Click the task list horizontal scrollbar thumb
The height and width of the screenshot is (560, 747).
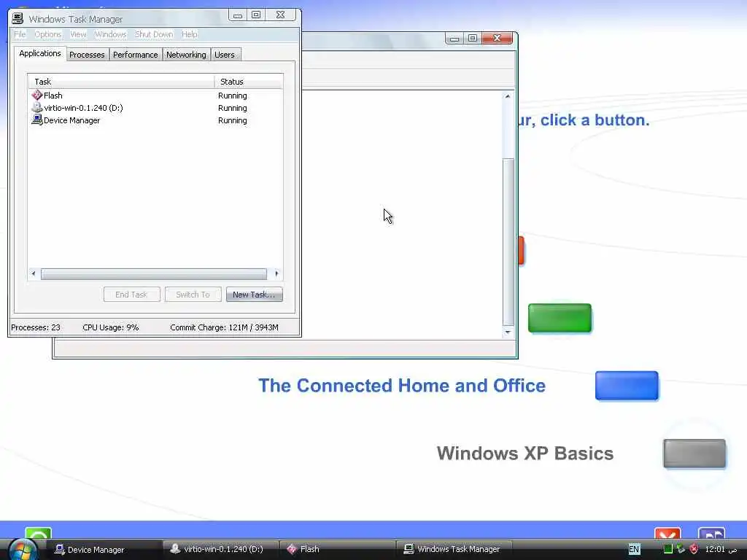[x=153, y=274]
